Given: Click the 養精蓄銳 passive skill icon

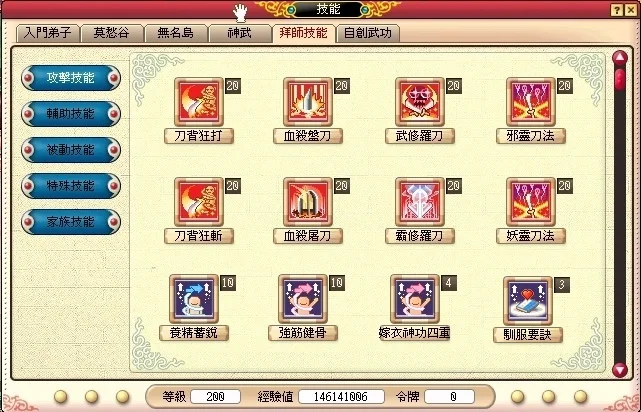Looking at the screenshot, I should click(x=194, y=299).
